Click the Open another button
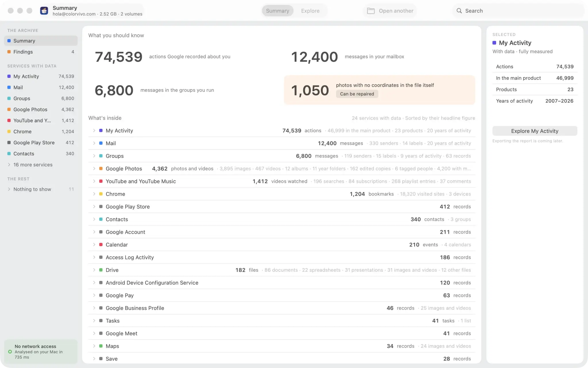588x368 pixels. (x=390, y=11)
